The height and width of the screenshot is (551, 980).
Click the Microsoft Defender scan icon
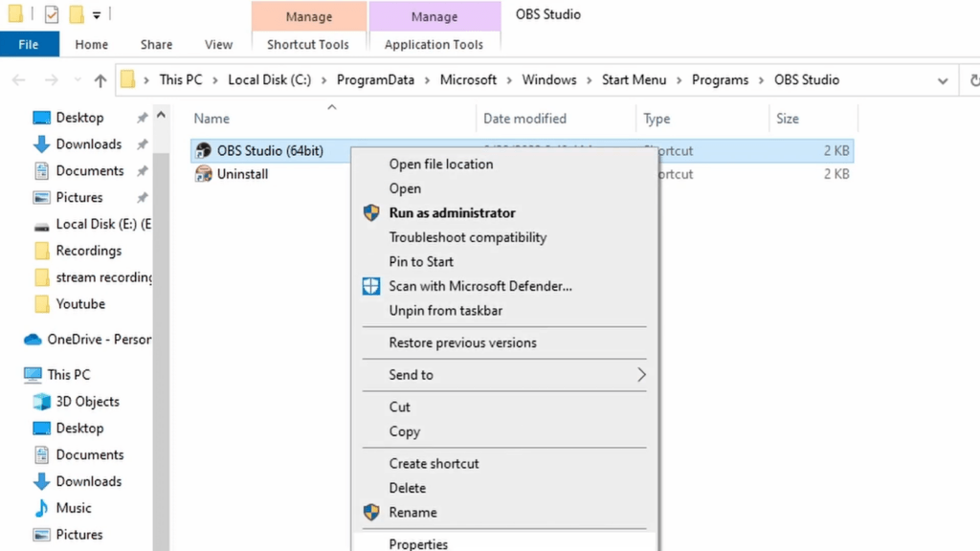point(371,286)
